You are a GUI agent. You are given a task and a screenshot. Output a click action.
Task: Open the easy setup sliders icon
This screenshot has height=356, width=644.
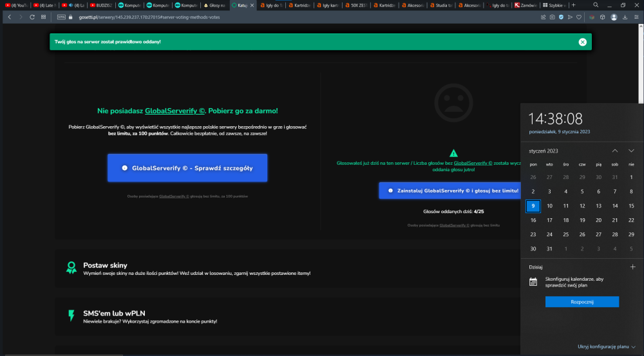636,17
